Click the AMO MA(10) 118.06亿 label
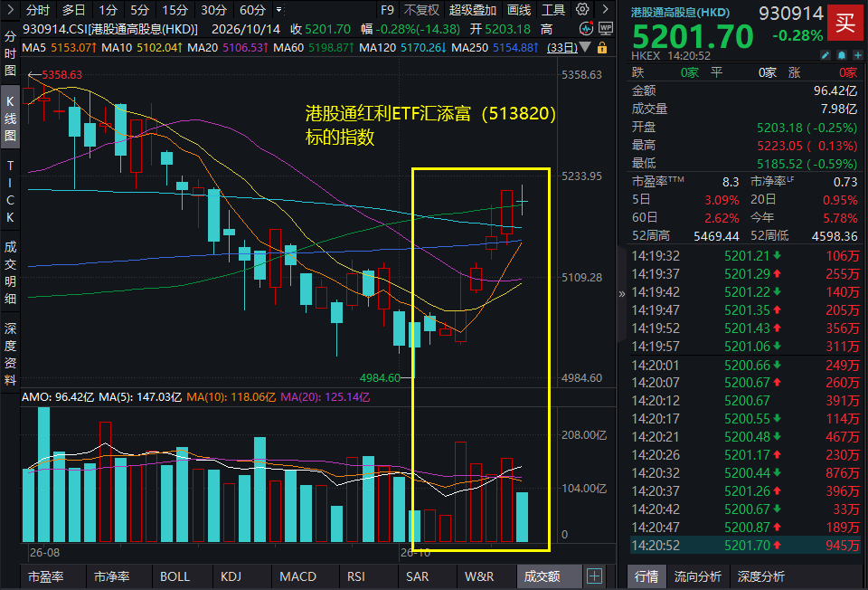868x590 pixels. pyautogui.click(x=231, y=396)
